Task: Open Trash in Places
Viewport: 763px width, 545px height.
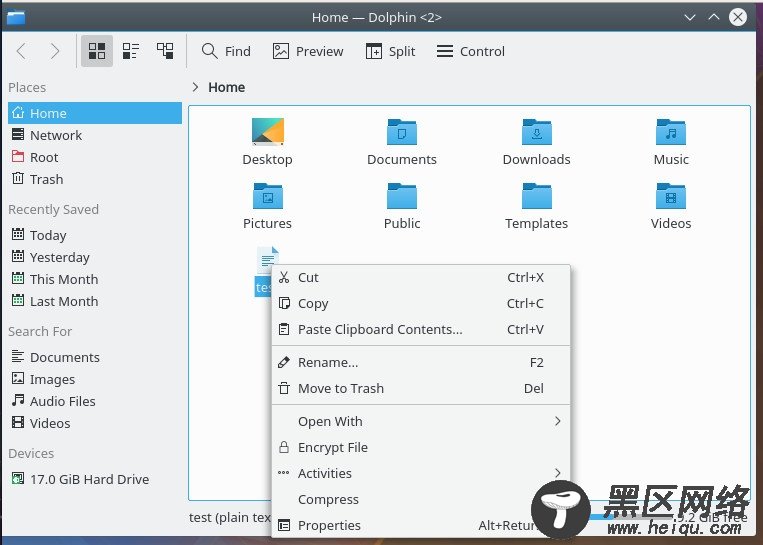Action: (x=95, y=179)
